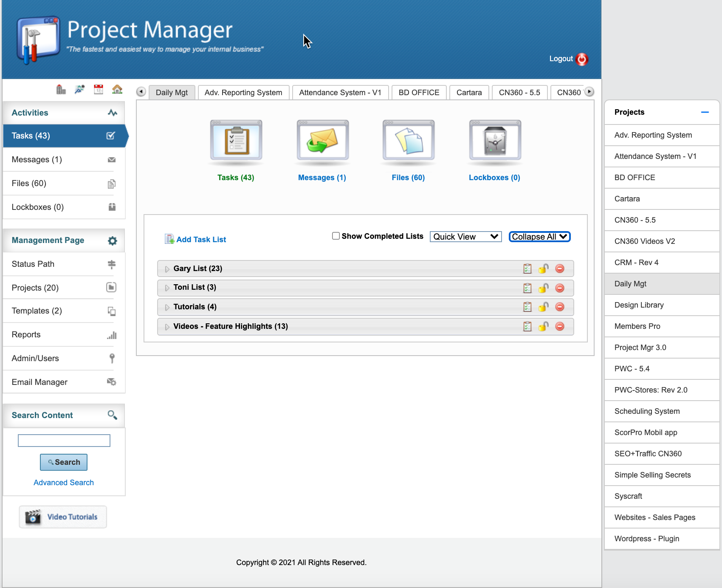722x588 pixels.
Task: Open Status Path in Management Page
Action: pyautogui.click(x=64, y=264)
